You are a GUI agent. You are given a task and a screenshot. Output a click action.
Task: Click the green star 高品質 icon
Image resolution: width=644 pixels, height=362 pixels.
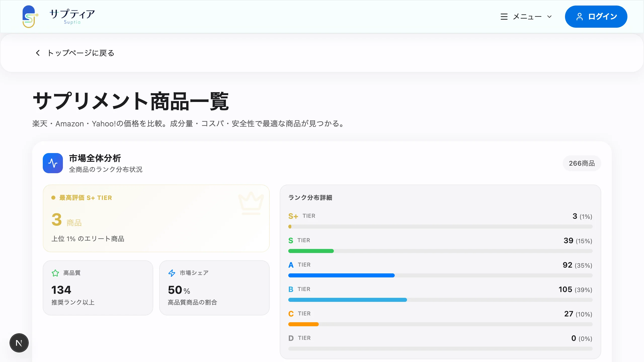point(55,273)
